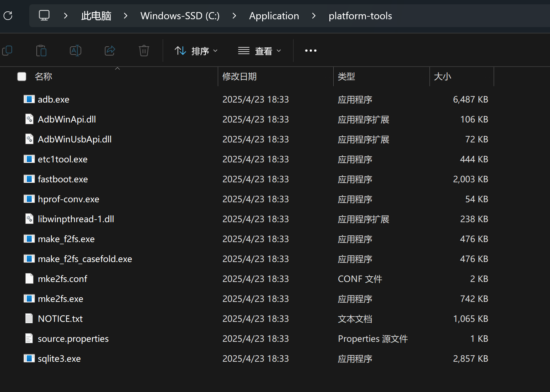550x392 pixels.
Task: Click the source.properties file icon
Action: (x=29, y=338)
